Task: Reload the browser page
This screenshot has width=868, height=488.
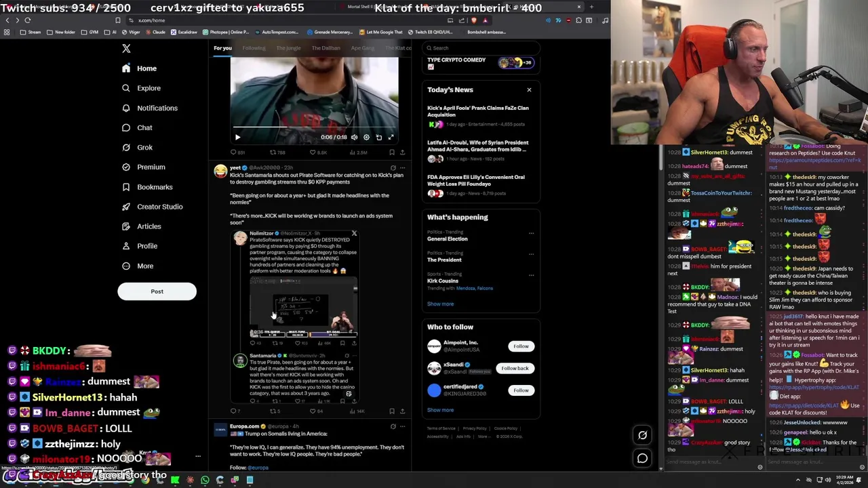Action: (28, 20)
